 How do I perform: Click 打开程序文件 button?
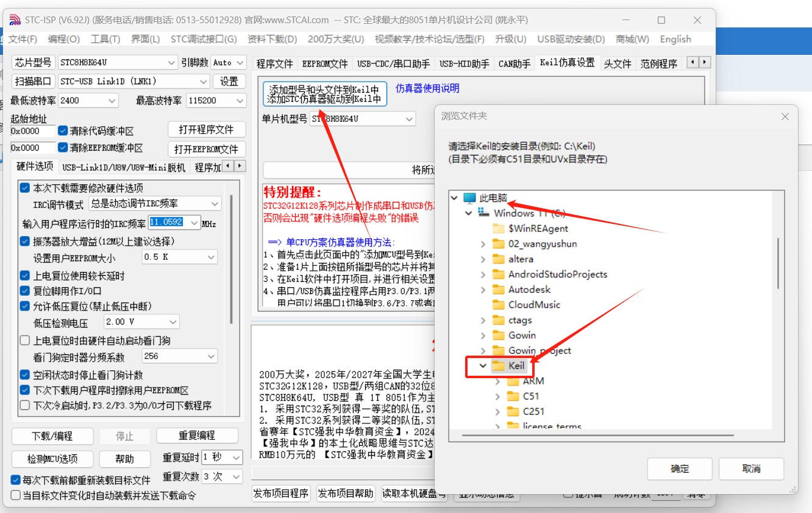[x=206, y=130]
